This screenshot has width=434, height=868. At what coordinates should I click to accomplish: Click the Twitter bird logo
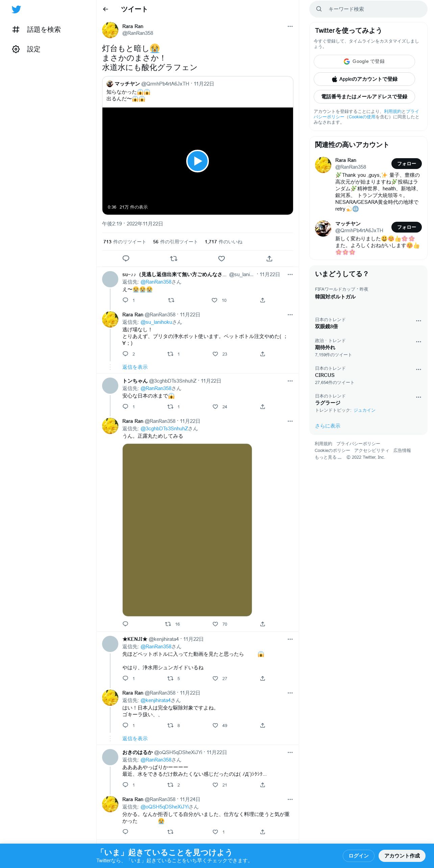[x=16, y=9]
